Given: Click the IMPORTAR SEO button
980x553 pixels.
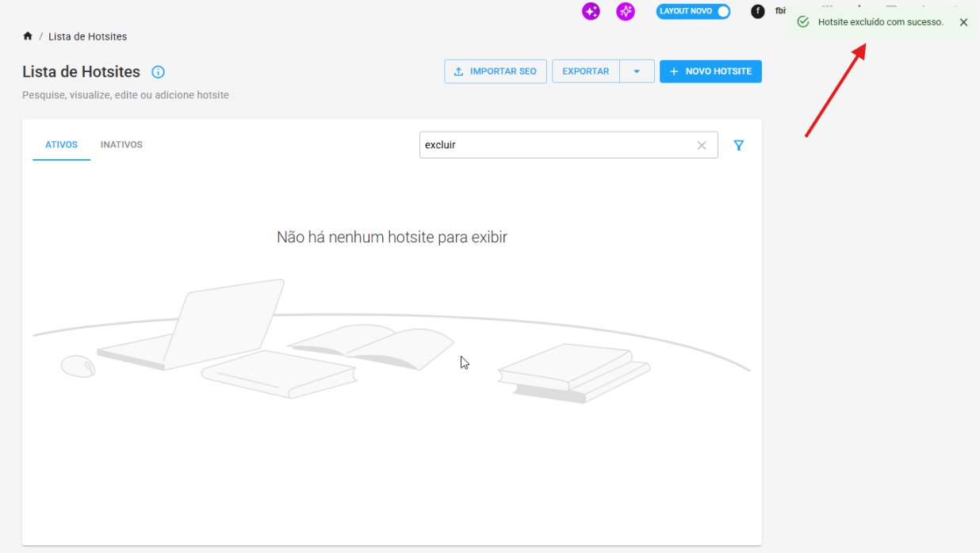Looking at the screenshot, I should click(x=496, y=71).
